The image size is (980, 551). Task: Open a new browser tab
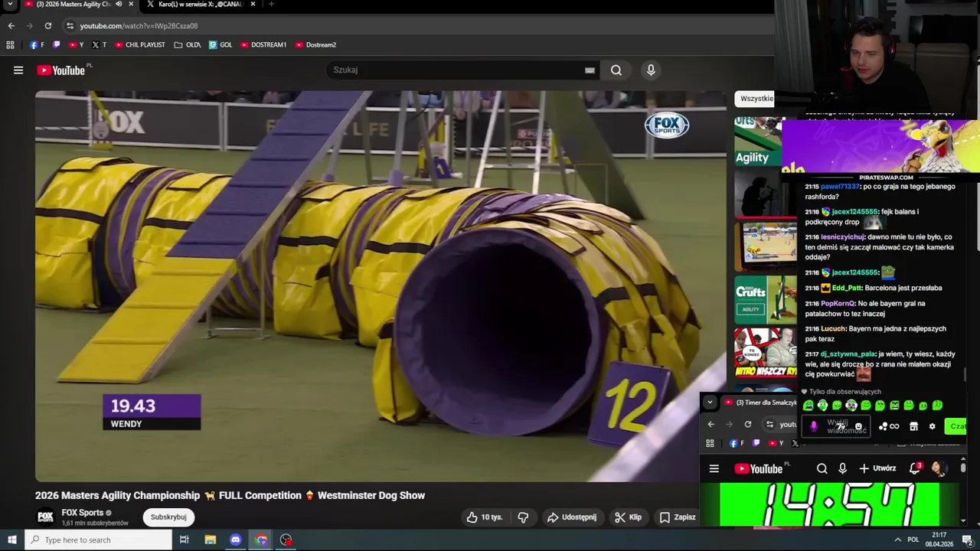[x=271, y=5]
